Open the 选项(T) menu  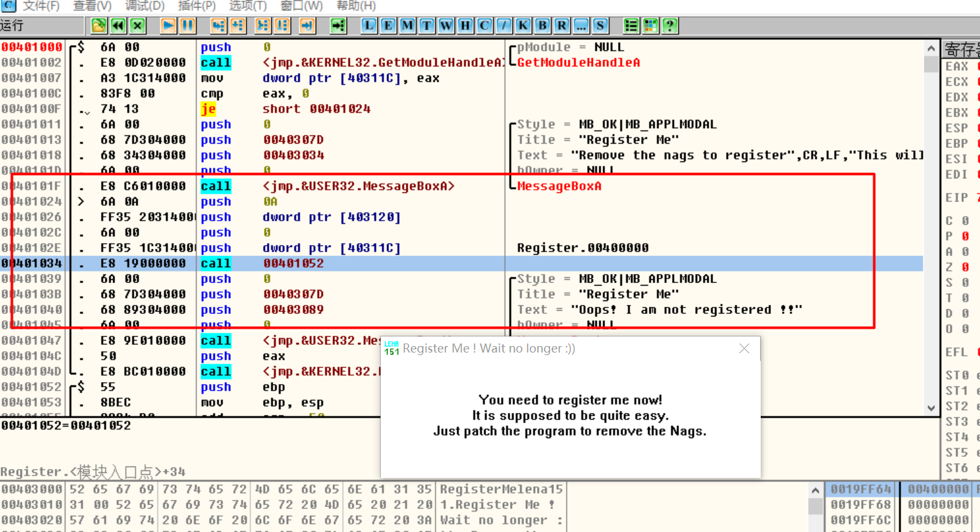[248, 6]
